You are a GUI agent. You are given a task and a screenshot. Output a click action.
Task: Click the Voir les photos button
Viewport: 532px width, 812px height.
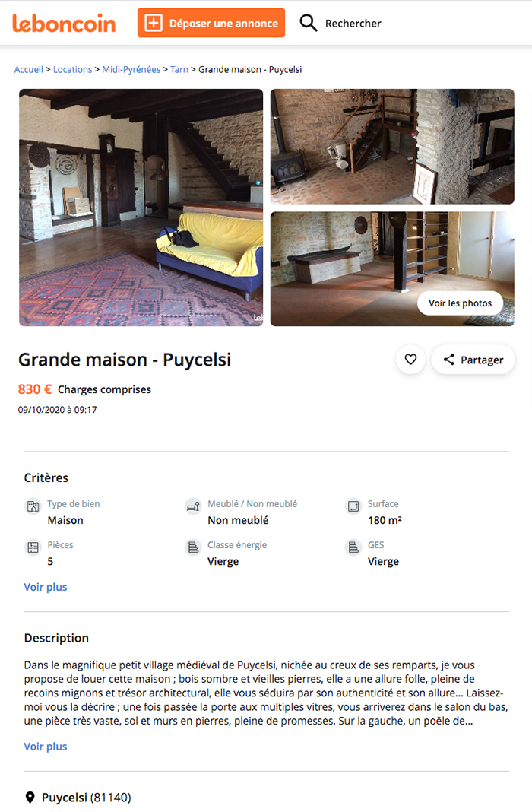460,303
